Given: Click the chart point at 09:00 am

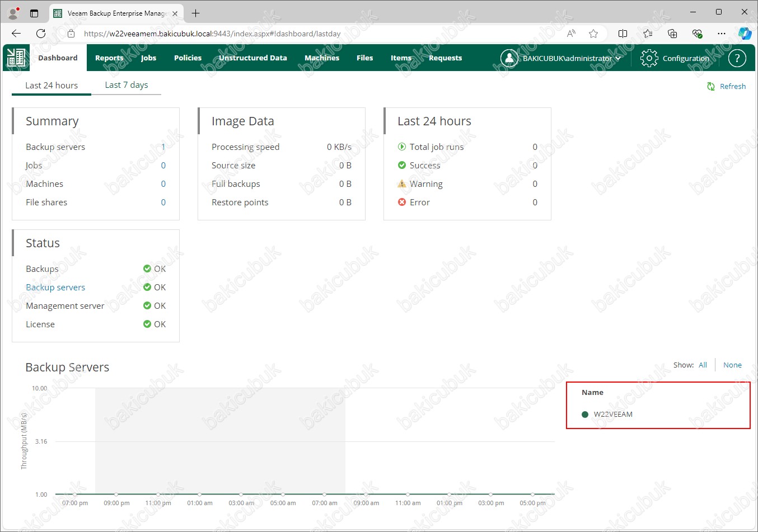Looking at the screenshot, I should (366, 494).
